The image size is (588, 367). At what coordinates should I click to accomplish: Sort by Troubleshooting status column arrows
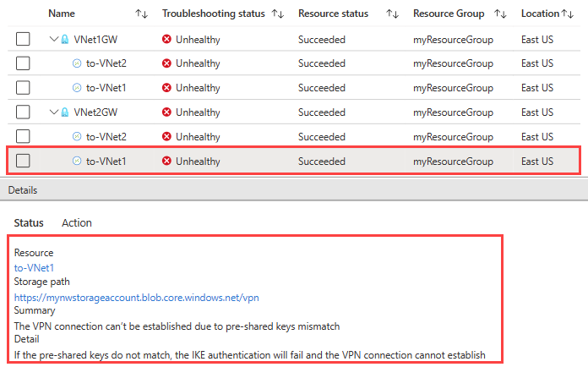(x=278, y=14)
